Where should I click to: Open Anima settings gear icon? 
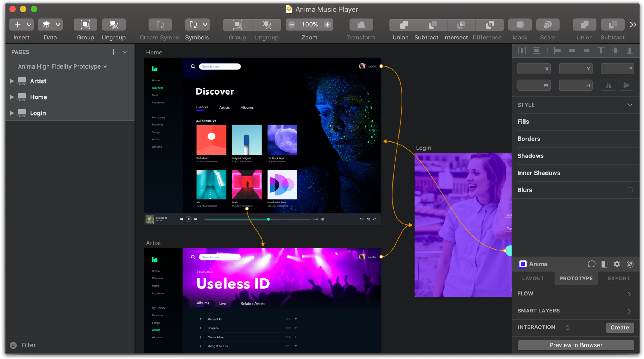click(x=617, y=264)
